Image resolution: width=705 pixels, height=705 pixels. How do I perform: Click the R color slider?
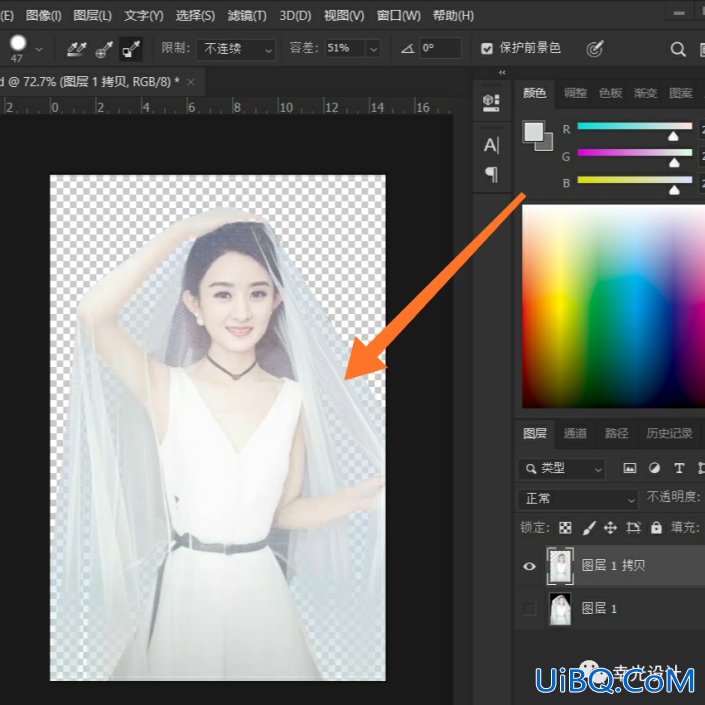pos(634,126)
